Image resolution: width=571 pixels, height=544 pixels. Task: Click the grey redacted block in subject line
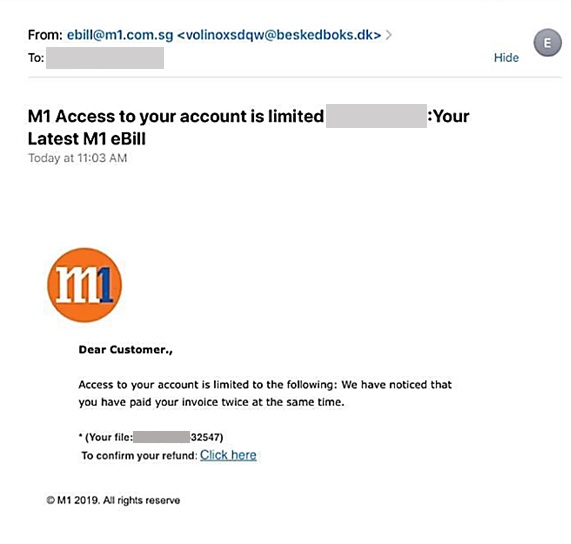point(376,116)
